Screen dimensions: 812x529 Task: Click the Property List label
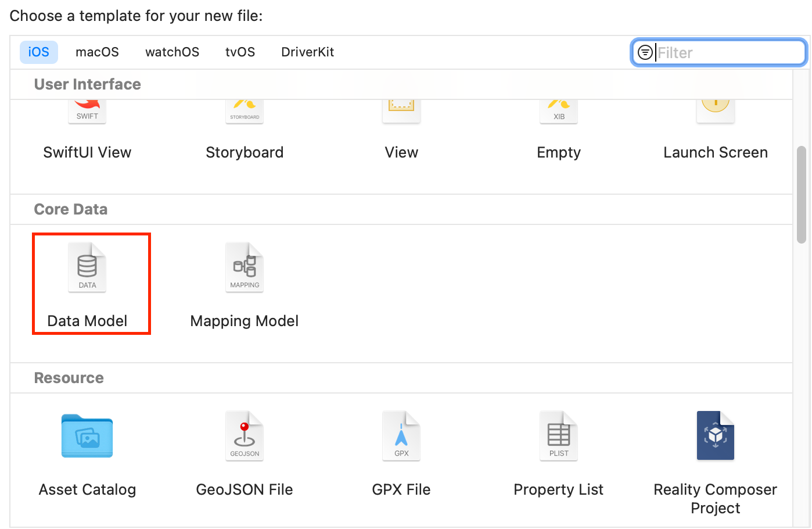[x=559, y=489]
